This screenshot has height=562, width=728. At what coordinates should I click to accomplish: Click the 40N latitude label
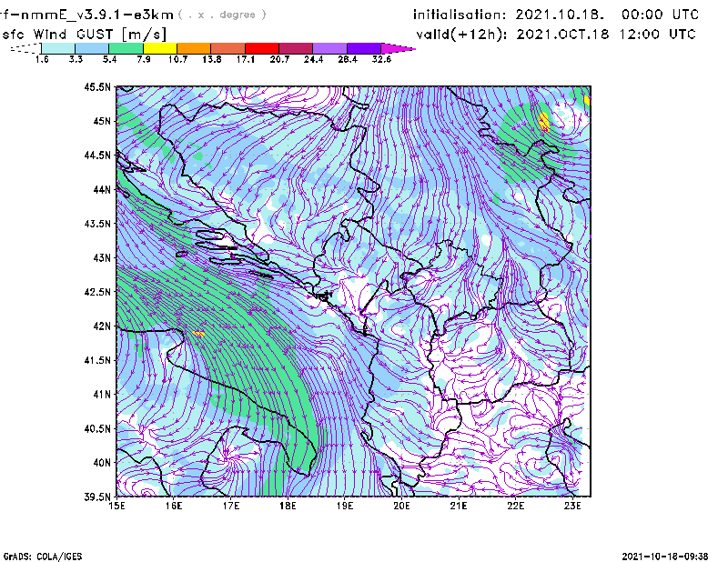click(x=102, y=463)
